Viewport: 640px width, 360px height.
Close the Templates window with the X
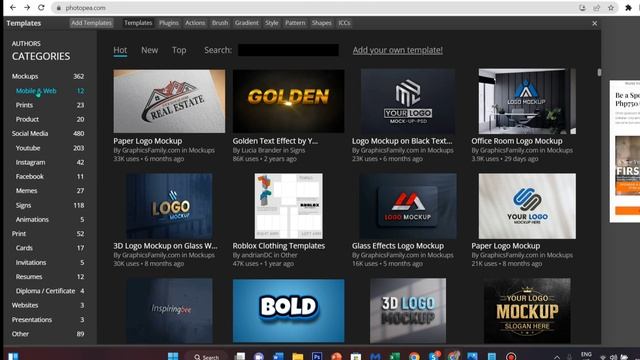click(594, 23)
